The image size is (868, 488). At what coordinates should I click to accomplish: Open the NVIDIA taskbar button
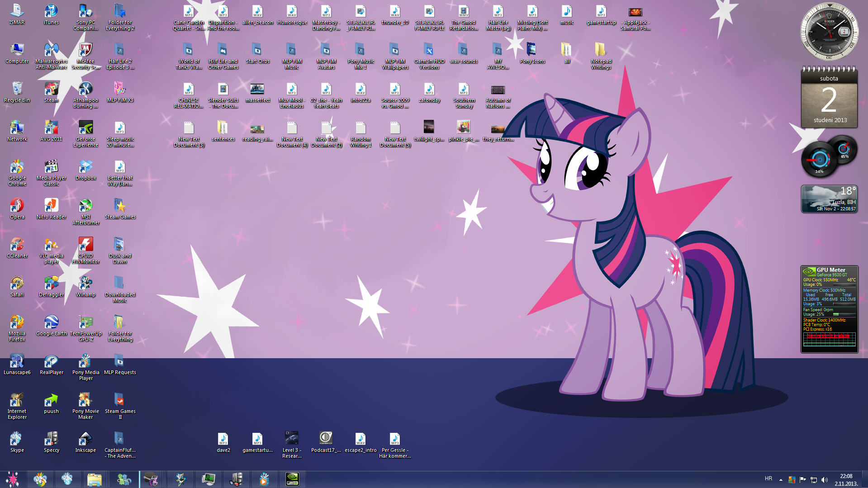(x=292, y=479)
